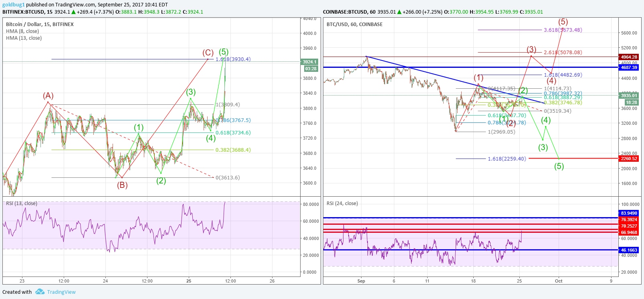644x299 pixels.
Task: Click the '26' date on the Bitfinex time axis
Action: [x=272, y=281]
